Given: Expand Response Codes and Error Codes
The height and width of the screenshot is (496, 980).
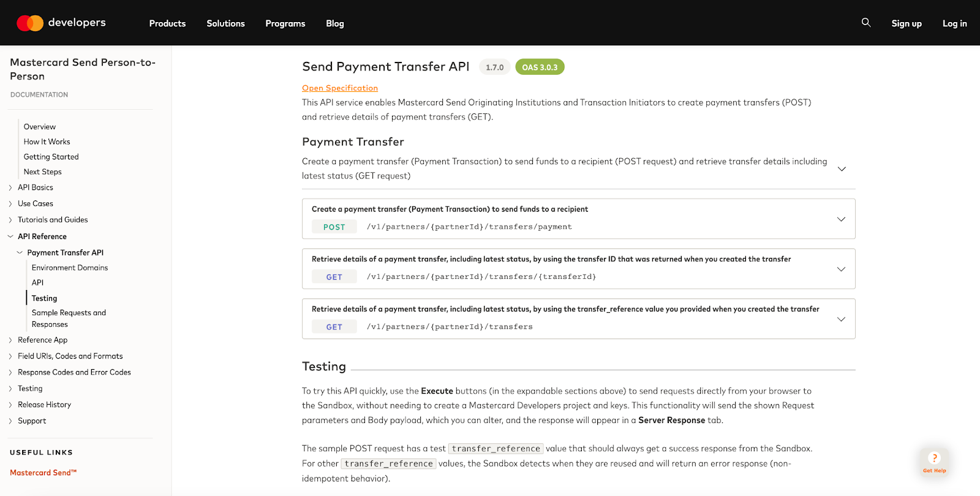Looking at the screenshot, I should pyautogui.click(x=10, y=372).
